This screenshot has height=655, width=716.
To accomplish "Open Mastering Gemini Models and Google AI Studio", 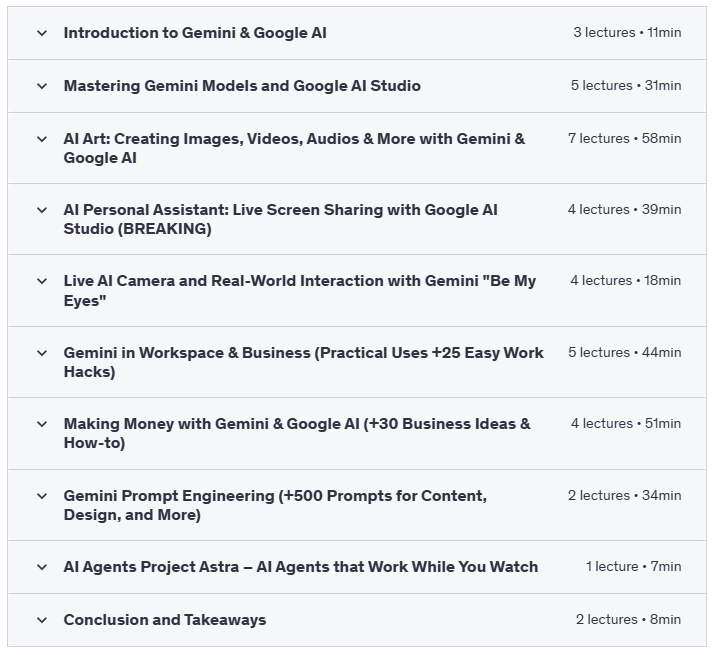I will (242, 86).
